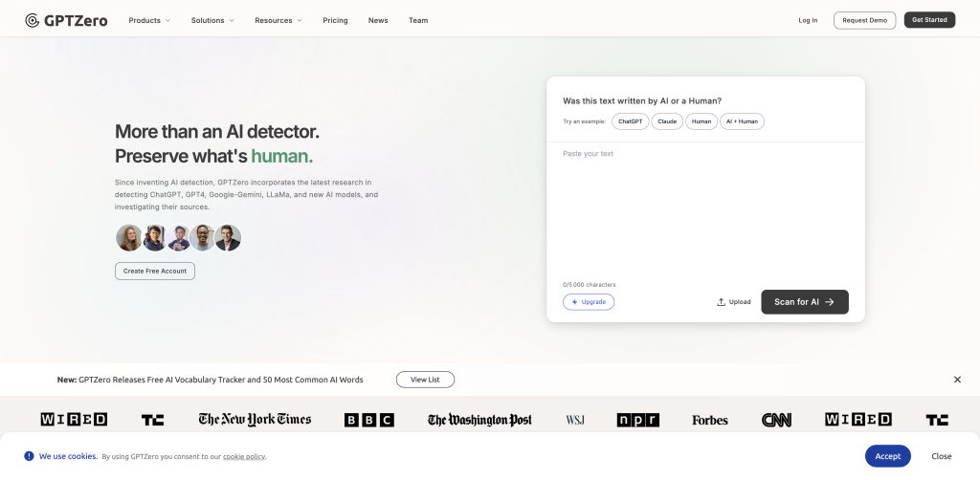
Task: Click the Upload icon button
Action: click(x=734, y=302)
